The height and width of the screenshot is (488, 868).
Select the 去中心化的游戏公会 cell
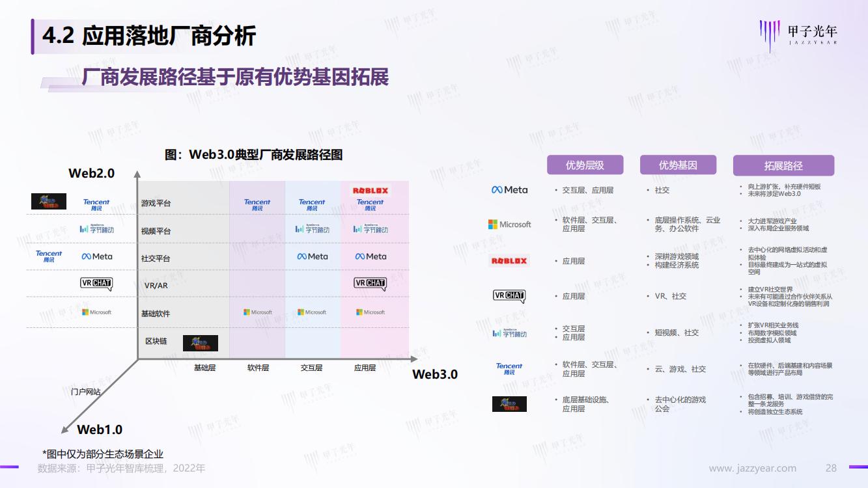680,404
